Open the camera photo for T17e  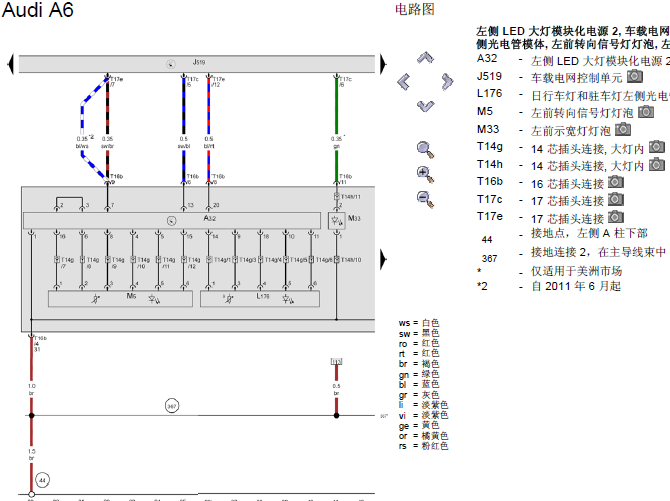pyautogui.click(x=616, y=217)
